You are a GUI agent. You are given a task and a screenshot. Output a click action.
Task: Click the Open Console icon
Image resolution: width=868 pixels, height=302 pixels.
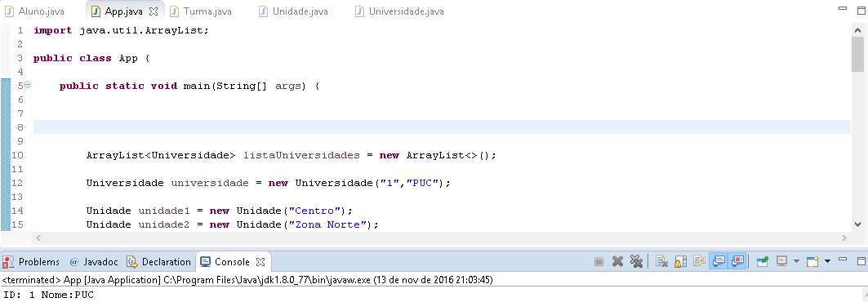812,262
